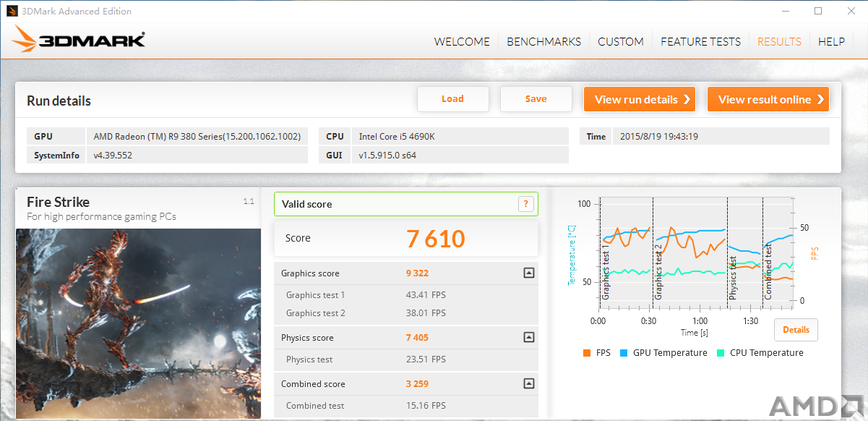Viewport: 868px width, 421px height.
Task: Click Physics test result 23.51 FPS
Action: point(426,360)
